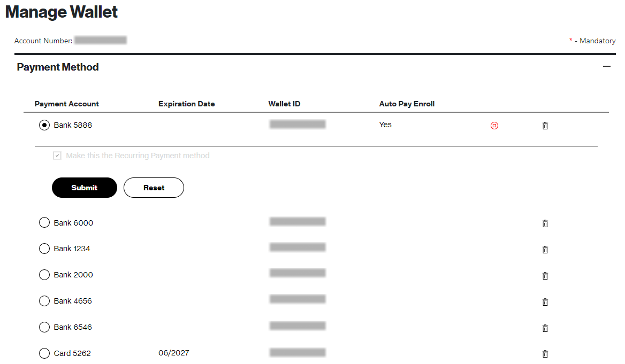
Task: Click the red stop Auto Pay icon
Action: (x=494, y=125)
